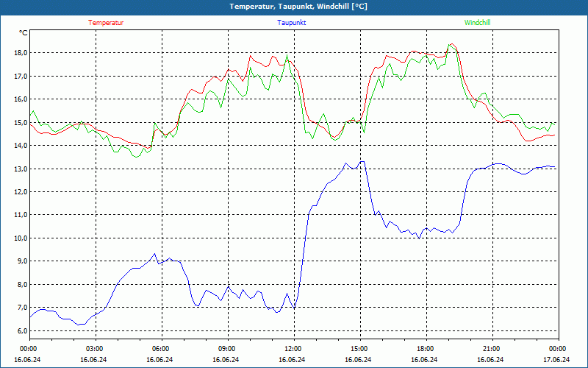Click the 8,0 y-axis value
Image resolution: width=588 pixels, height=368 pixels.
click(x=23, y=285)
